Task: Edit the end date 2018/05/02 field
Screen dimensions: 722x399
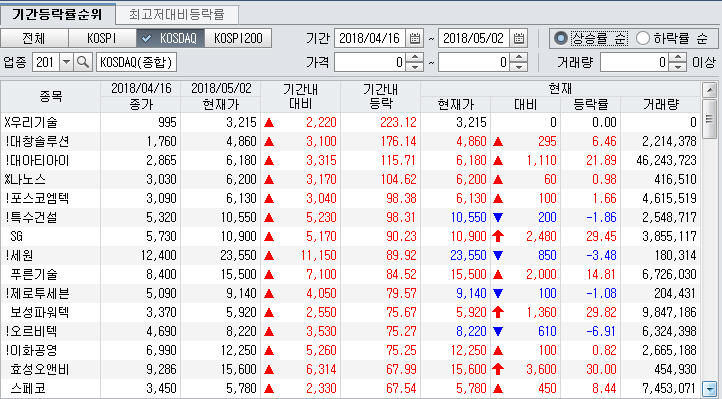Action: 474,38
